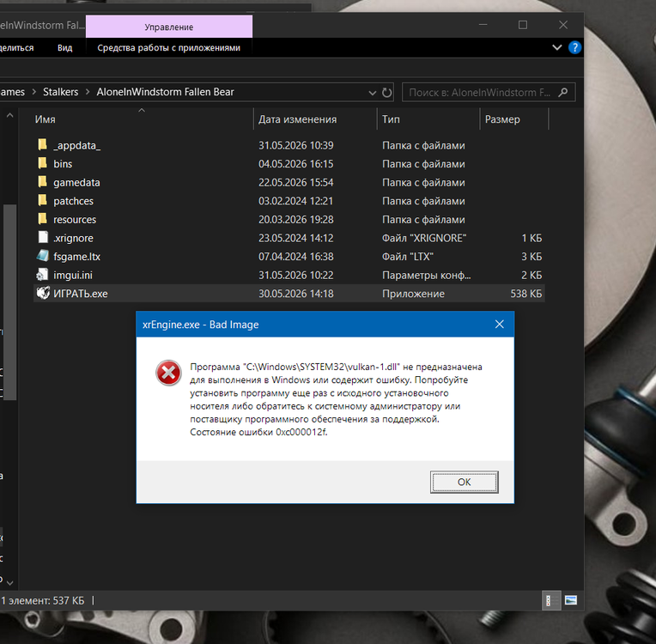Viewport: 656px width, 644px height.
Task: Open the _appdata_ folder icon
Action: click(43, 145)
